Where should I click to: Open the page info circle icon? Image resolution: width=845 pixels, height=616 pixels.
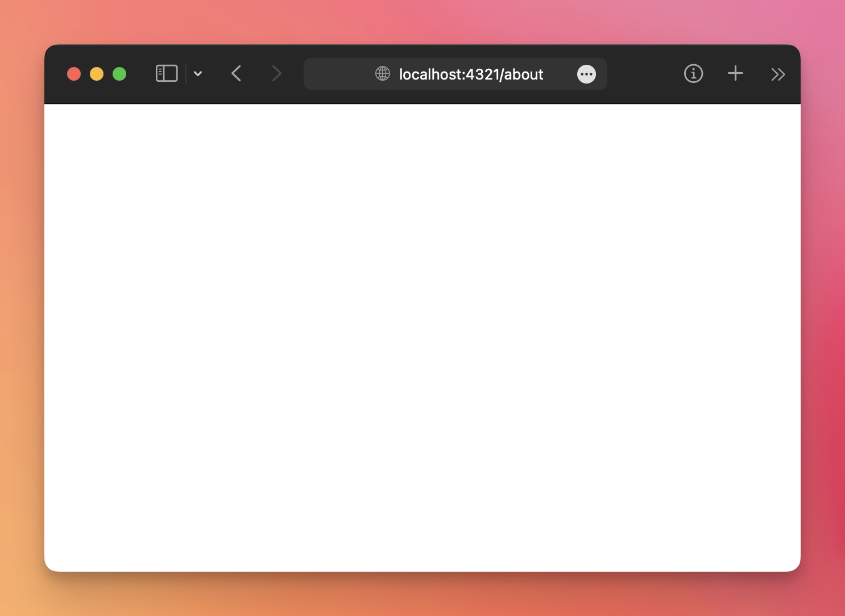click(693, 74)
